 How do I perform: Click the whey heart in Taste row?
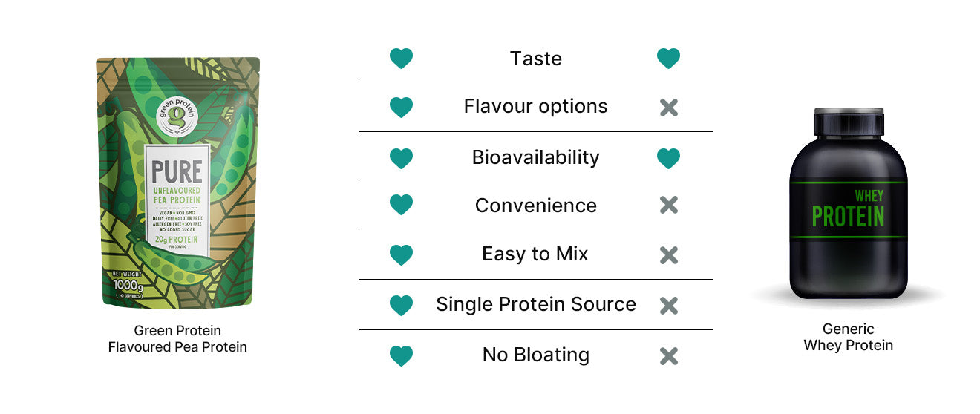[668, 59]
